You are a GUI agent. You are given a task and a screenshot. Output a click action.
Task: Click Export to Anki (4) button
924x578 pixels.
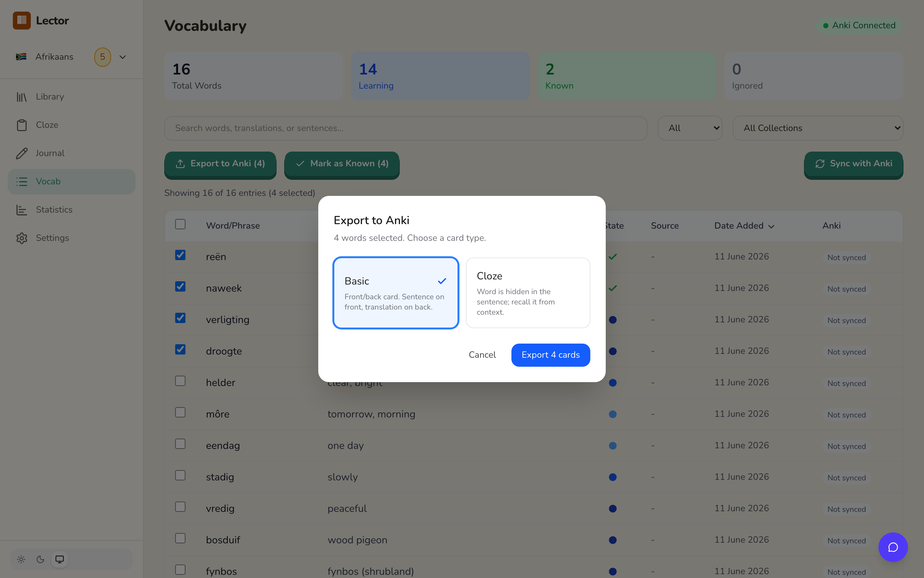220,164
